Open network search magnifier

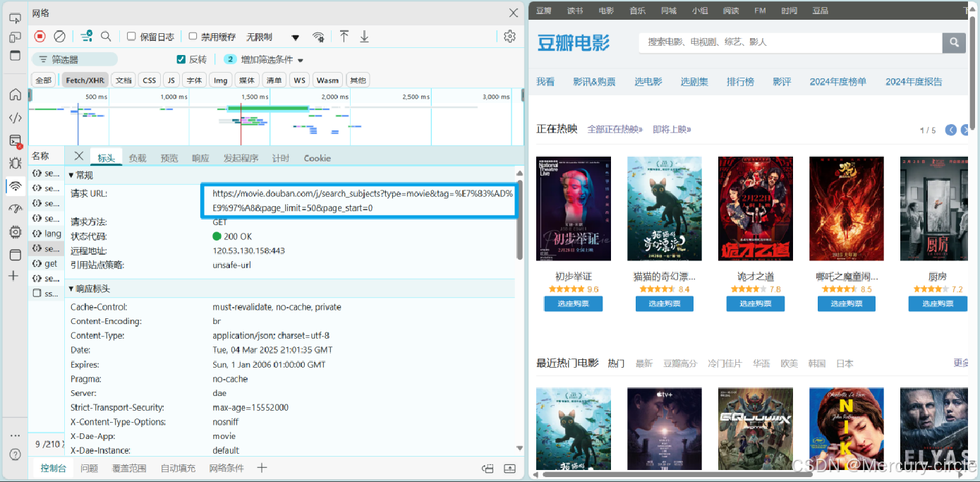pos(106,36)
